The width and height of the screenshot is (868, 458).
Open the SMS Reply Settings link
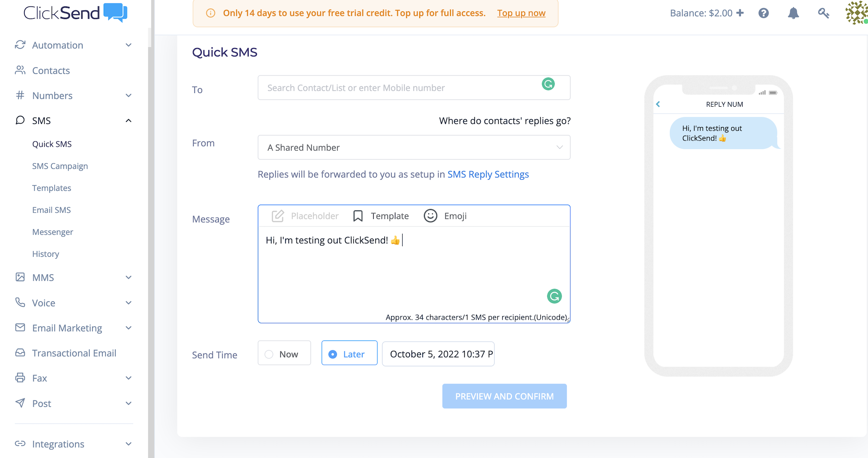(488, 174)
